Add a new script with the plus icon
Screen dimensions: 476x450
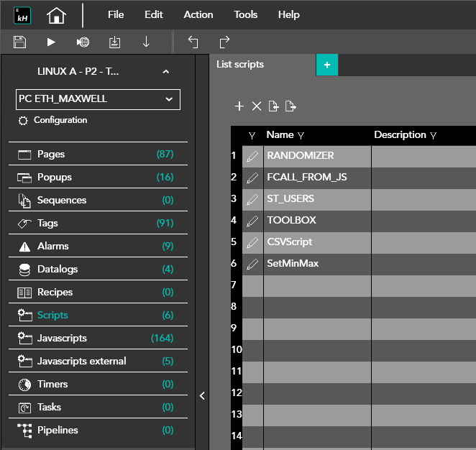239,106
